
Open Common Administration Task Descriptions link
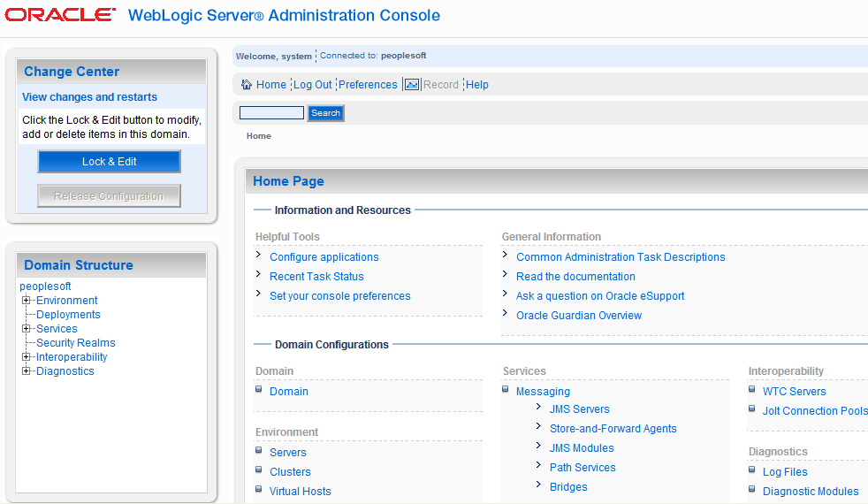(621, 257)
